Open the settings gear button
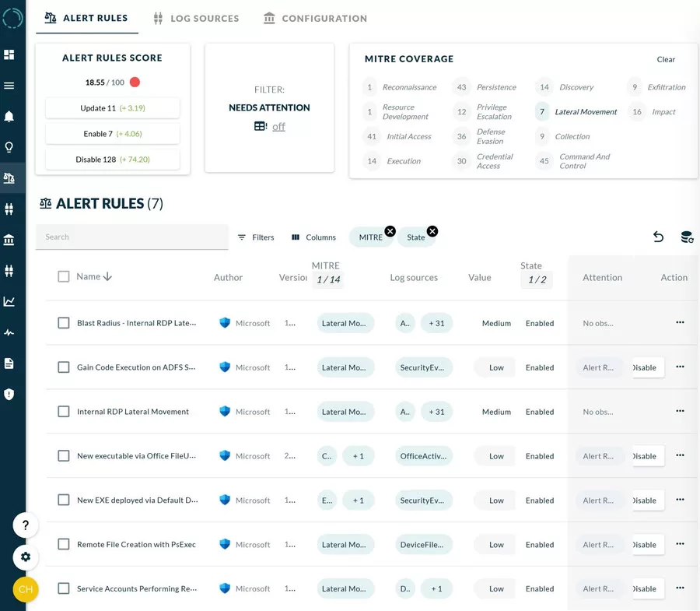 tap(26, 557)
